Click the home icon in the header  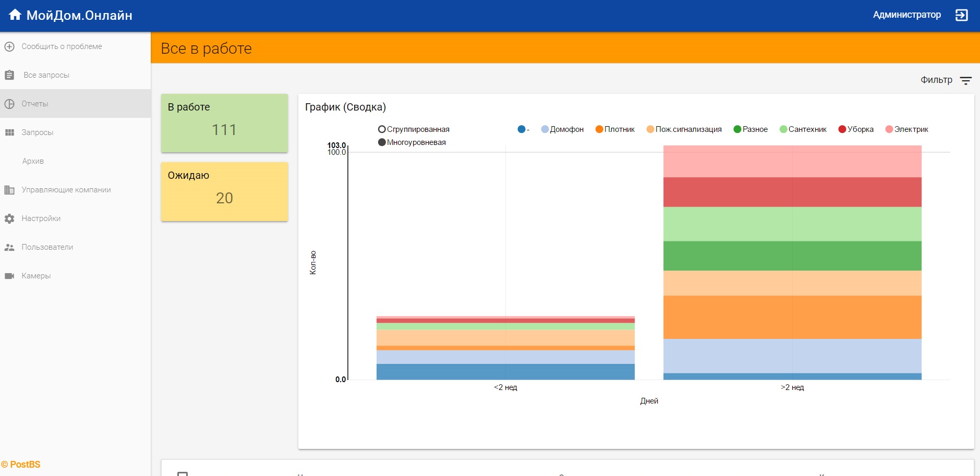coord(15,15)
